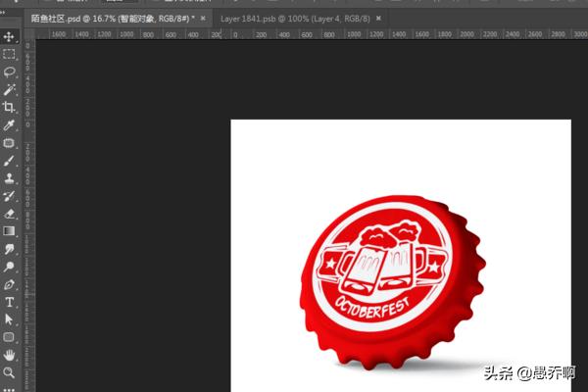Select the Hand tool

[x=10, y=355]
